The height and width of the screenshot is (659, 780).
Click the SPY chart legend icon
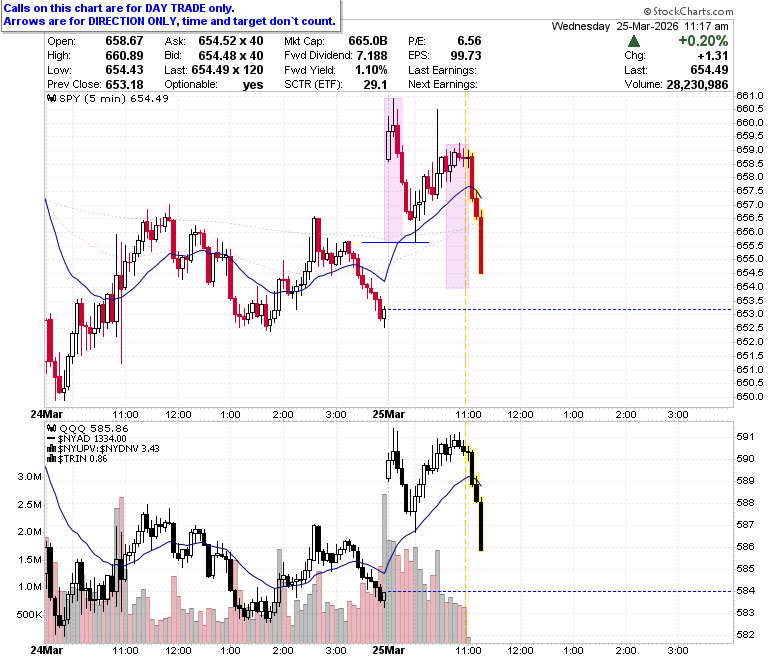pyautogui.click(x=52, y=98)
